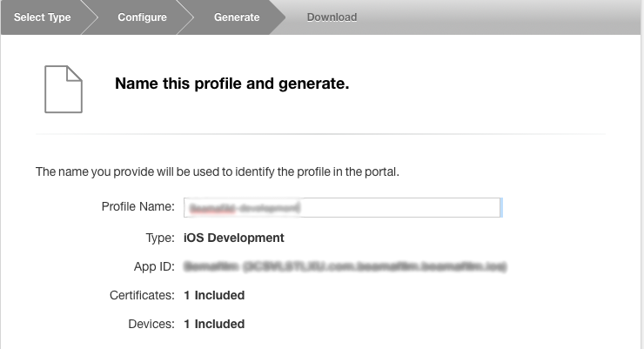Click the blurred App ID value
Viewport: 644px width, 349px height.
pyautogui.click(x=345, y=265)
